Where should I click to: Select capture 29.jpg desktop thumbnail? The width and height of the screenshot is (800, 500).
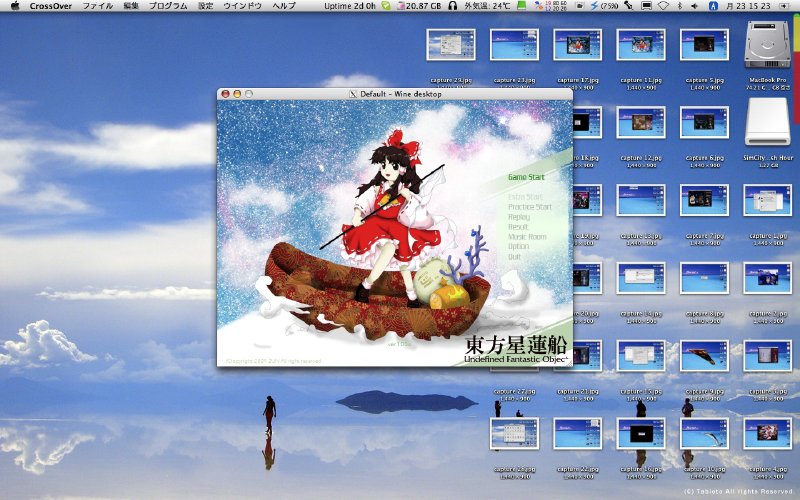click(451, 45)
